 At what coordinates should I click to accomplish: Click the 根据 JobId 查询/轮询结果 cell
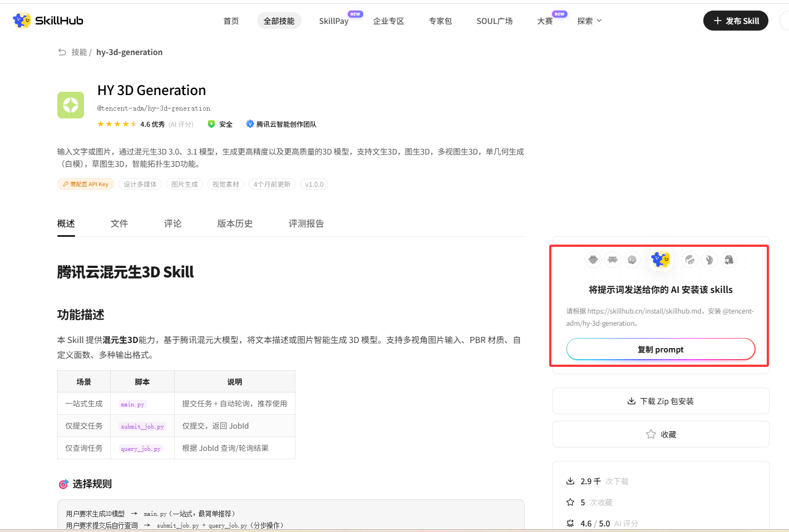tap(235, 448)
